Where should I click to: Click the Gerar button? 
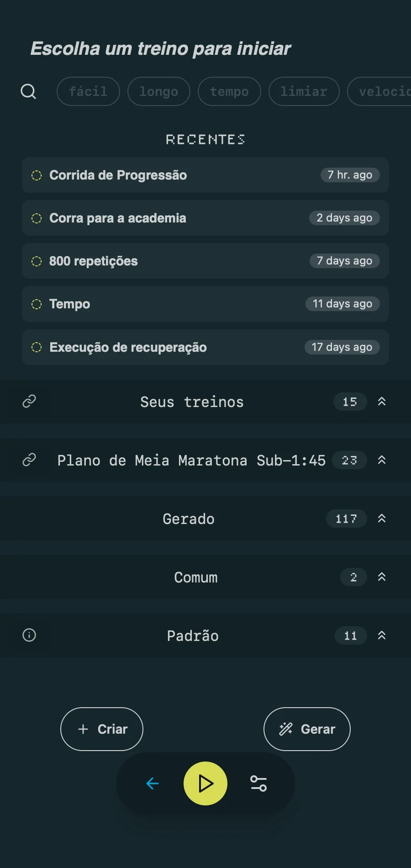tap(307, 729)
